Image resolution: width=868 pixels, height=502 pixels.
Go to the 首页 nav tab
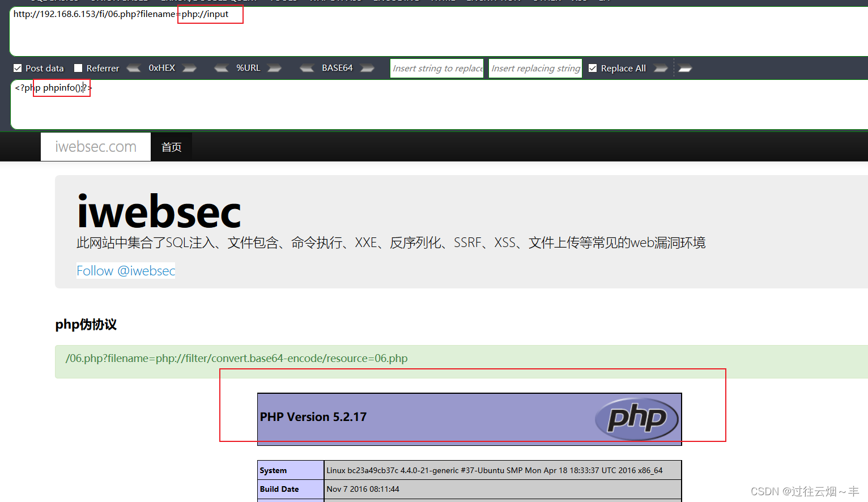[172, 147]
